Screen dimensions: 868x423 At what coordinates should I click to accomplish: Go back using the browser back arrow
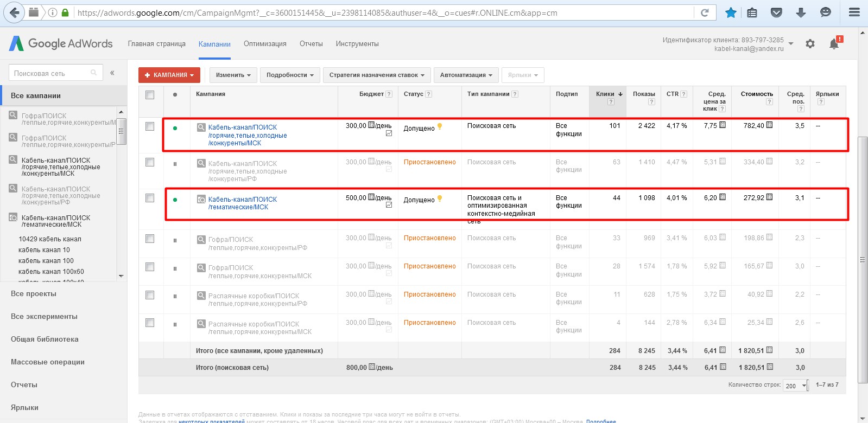click(15, 12)
